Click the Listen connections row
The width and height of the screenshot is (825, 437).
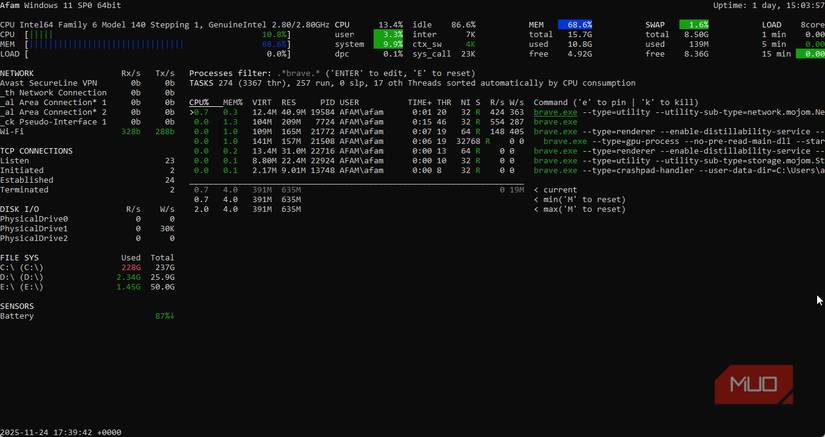pyautogui.click(x=87, y=161)
